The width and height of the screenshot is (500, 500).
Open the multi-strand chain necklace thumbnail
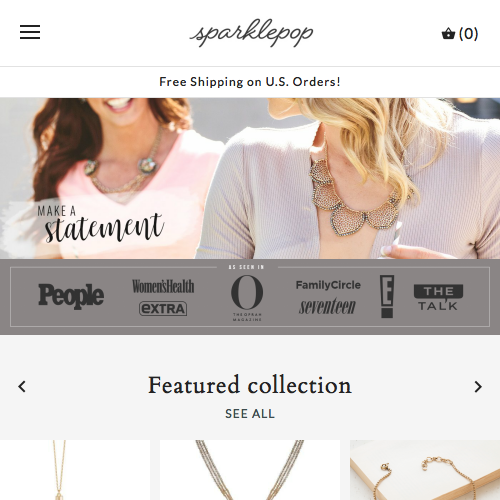click(250, 470)
